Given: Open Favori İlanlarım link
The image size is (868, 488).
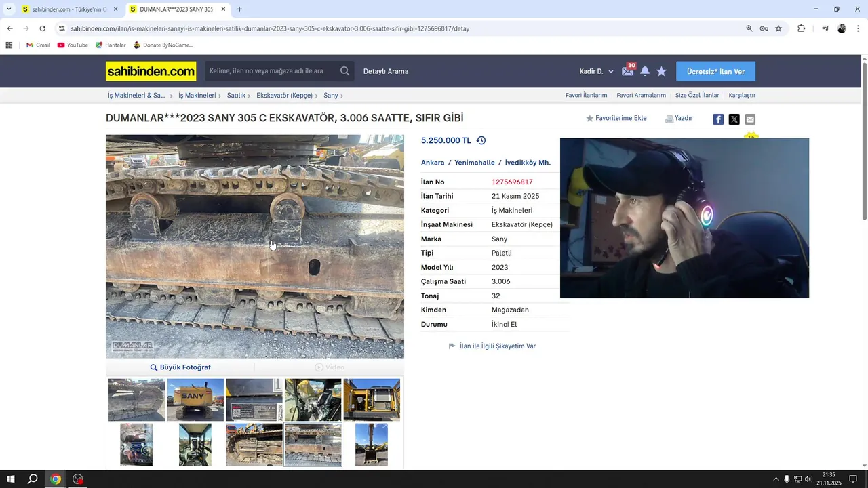Looking at the screenshot, I should pyautogui.click(x=586, y=96).
